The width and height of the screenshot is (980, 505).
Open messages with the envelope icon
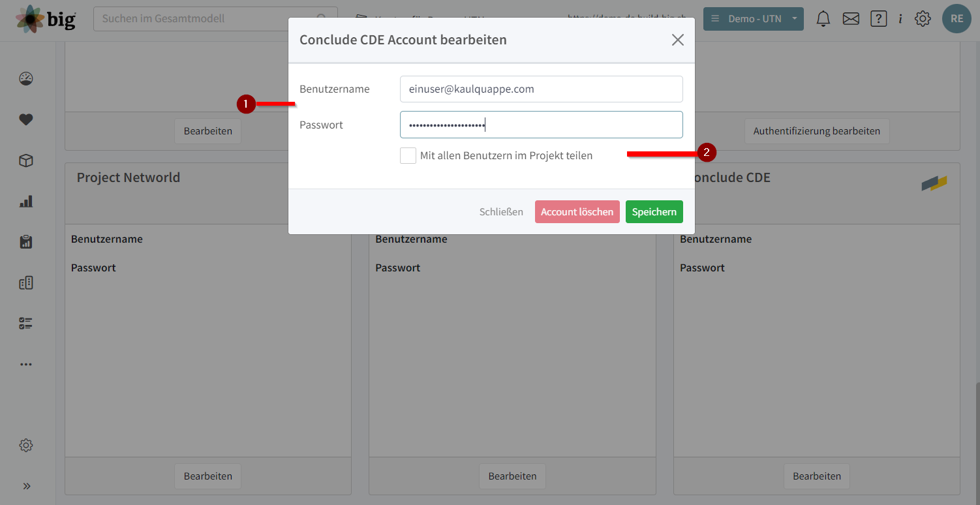point(851,19)
